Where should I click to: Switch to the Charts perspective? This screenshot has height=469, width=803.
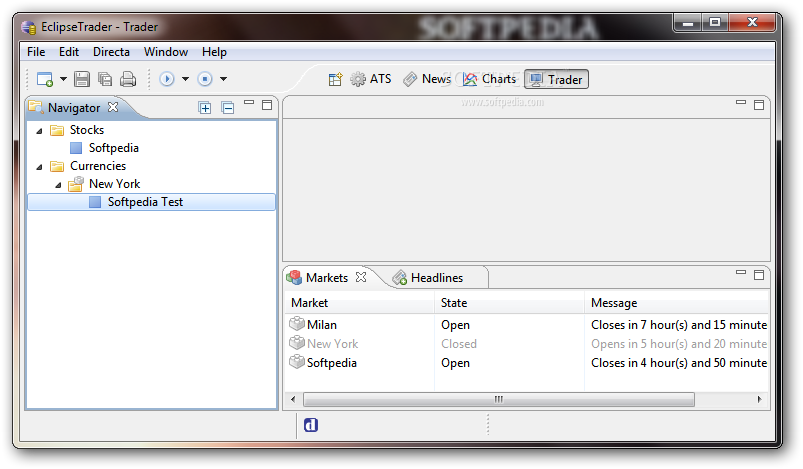[x=489, y=79]
